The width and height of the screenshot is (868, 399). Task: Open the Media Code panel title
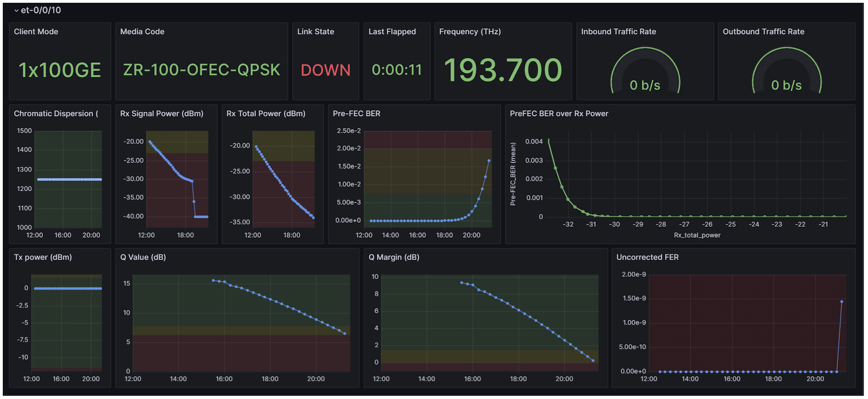(142, 31)
